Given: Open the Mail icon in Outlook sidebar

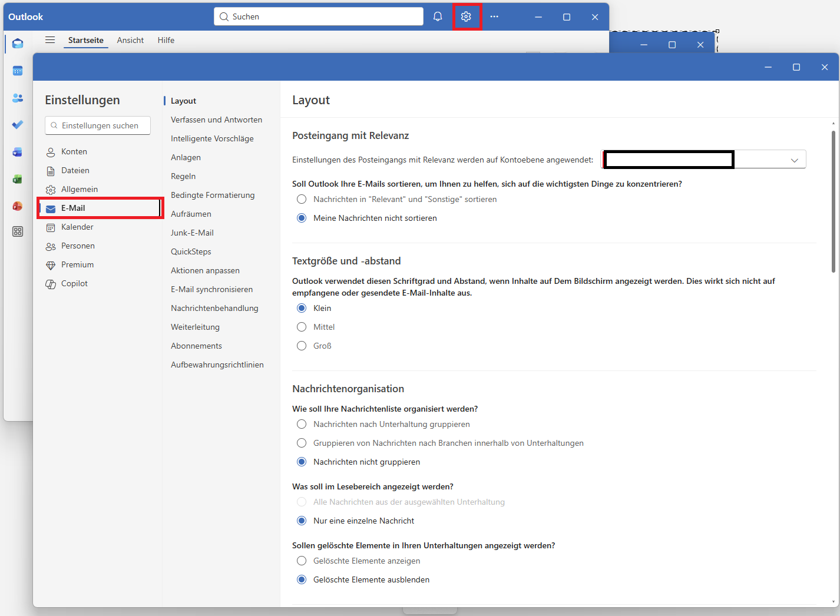Looking at the screenshot, I should [18, 44].
